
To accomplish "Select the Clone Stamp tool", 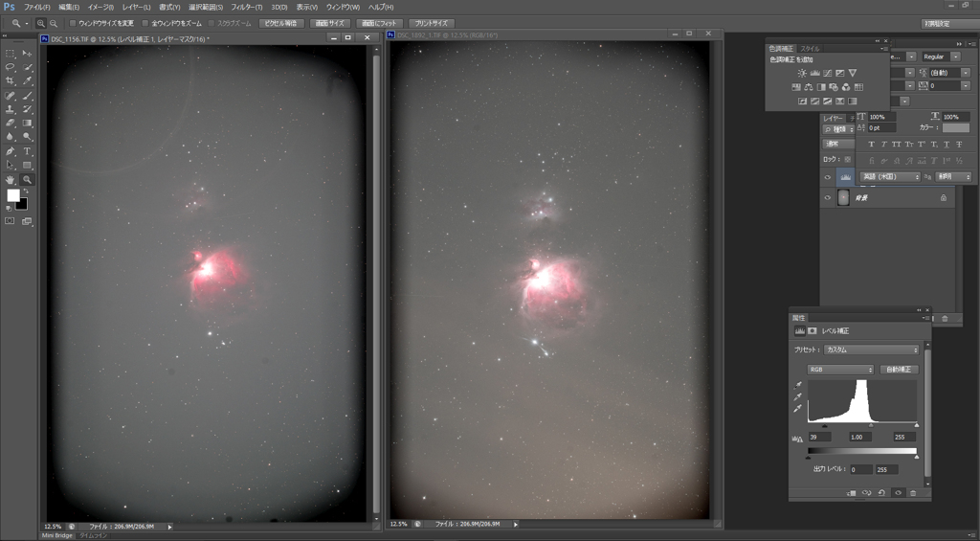I will pyautogui.click(x=10, y=109).
